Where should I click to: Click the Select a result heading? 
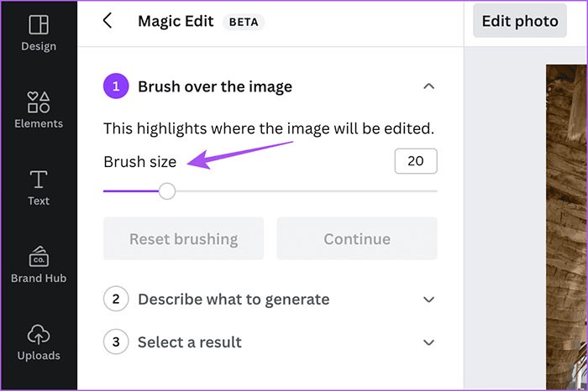point(190,342)
